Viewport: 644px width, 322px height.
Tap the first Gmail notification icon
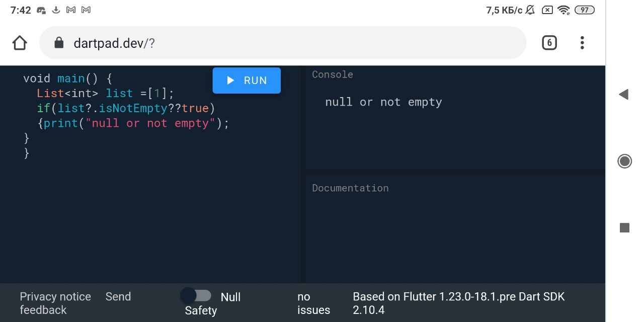click(71, 10)
